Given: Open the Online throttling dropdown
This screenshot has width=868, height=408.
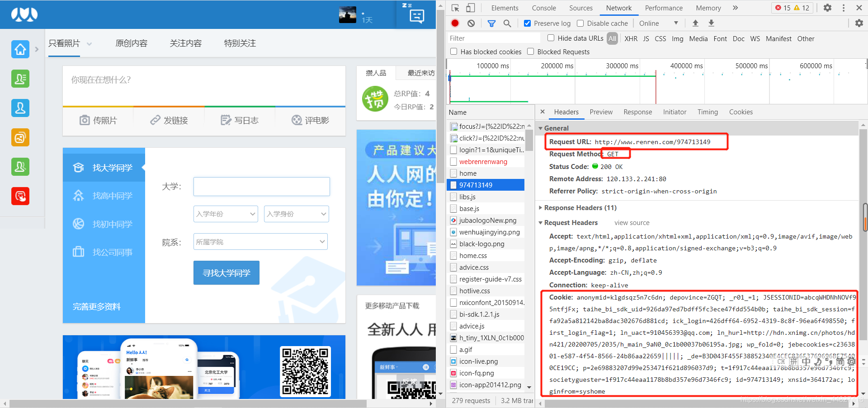Looking at the screenshot, I should point(659,23).
